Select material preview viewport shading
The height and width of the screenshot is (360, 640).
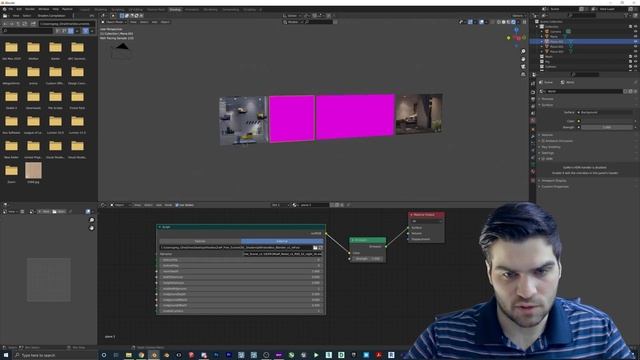coord(509,22)
